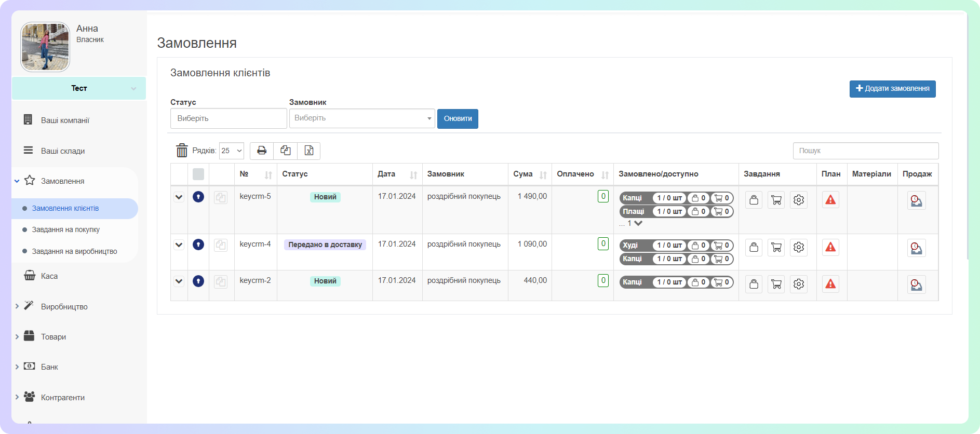980x434 pixels.
Task: Open the Рядків rows count dropdown
Action: coord(232,151)
